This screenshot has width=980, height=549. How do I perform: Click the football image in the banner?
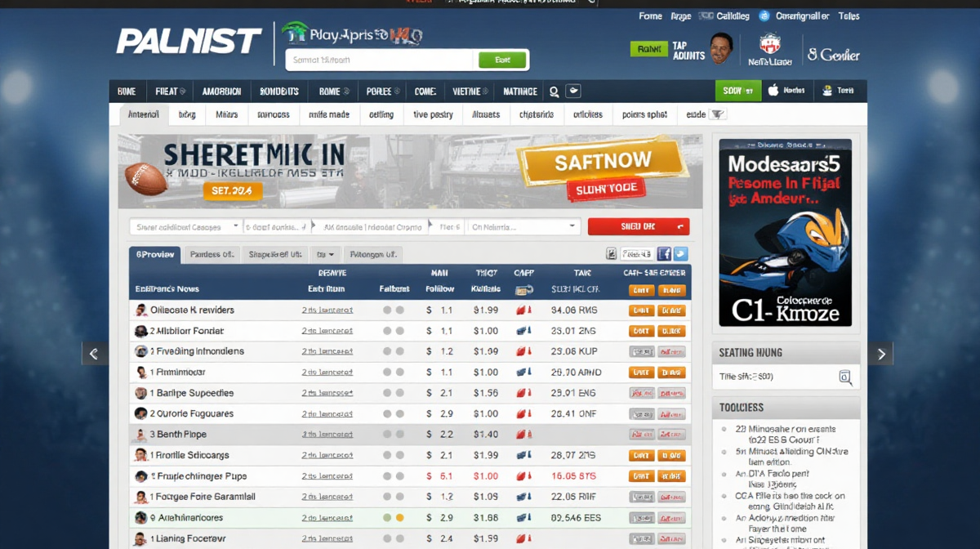145,178
